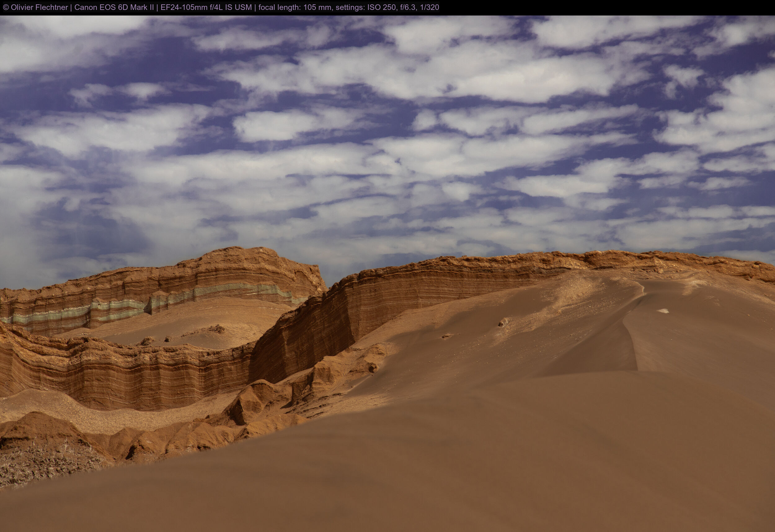
Task: Click the displayed desert landscape photo
Action: click(x=387, y=274)
